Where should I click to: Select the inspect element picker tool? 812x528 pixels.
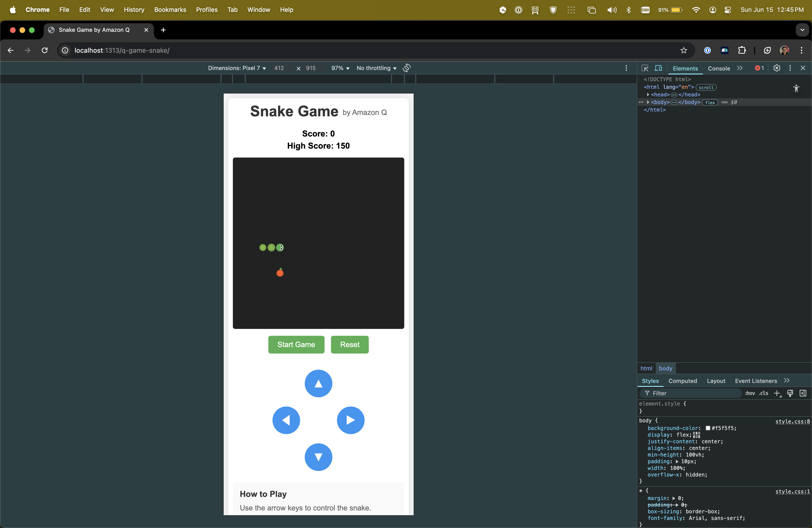pyautogui.click(x=645, y=68)
